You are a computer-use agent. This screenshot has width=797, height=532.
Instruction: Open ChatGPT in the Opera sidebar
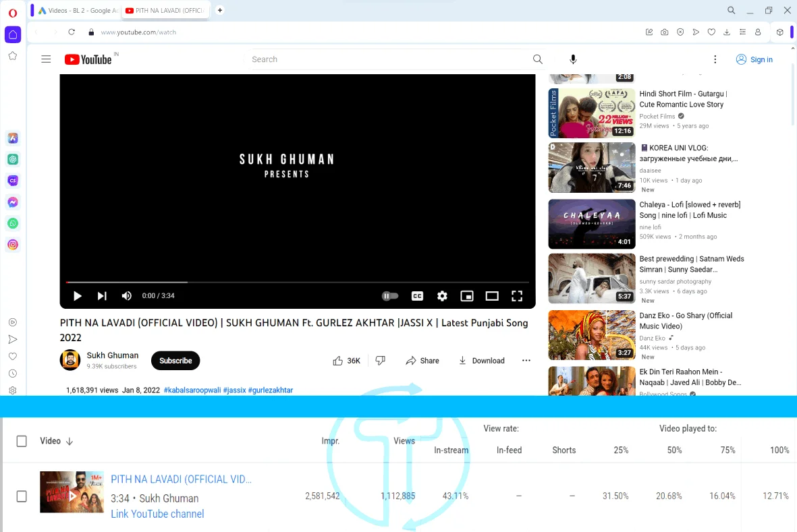point(13,159)
